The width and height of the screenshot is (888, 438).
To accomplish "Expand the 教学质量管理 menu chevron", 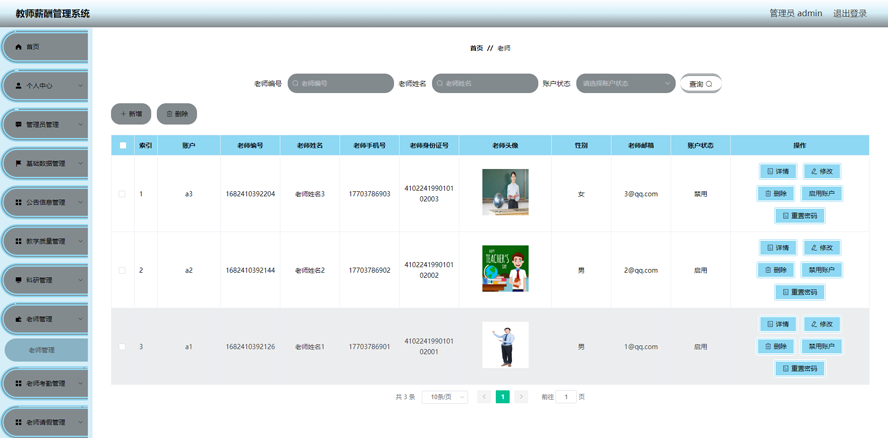I will coord(80,241).
